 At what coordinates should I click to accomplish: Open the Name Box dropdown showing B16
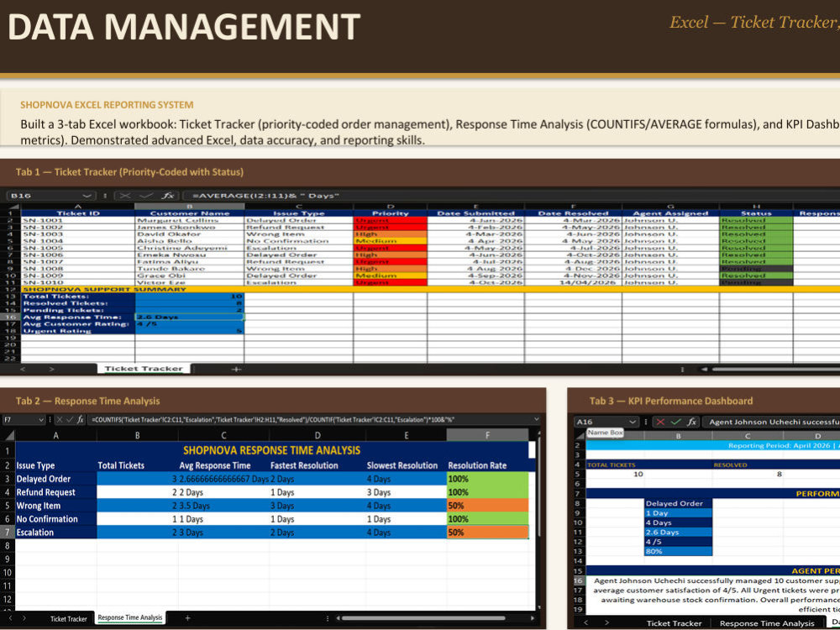(x=87, y=196)
